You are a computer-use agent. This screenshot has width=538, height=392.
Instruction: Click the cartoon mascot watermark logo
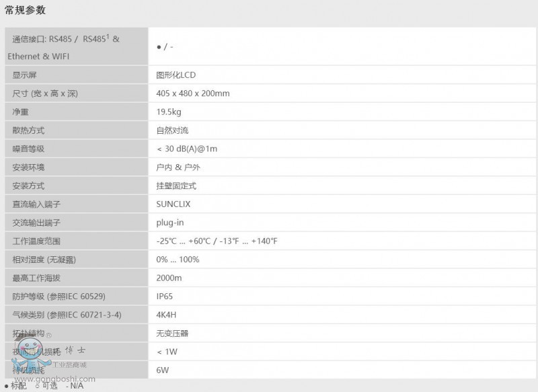coord(30,348)
